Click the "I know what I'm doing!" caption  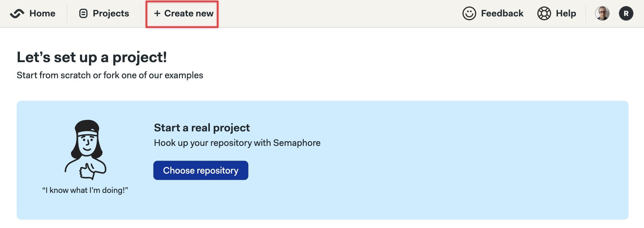(85, 190)
